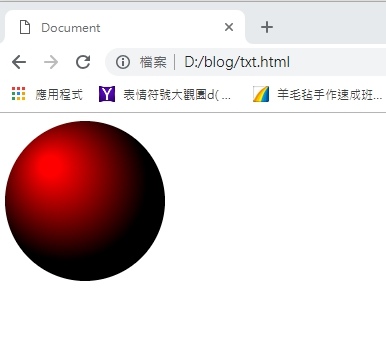
Task: Open site info circle icon in address bar
Action: tap(123, 62)
